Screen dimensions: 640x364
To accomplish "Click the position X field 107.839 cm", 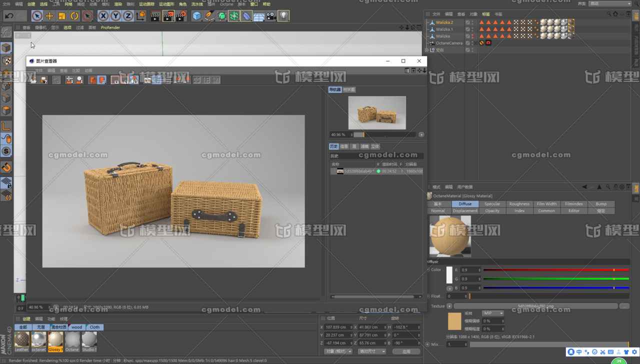I will click(337, 327).
